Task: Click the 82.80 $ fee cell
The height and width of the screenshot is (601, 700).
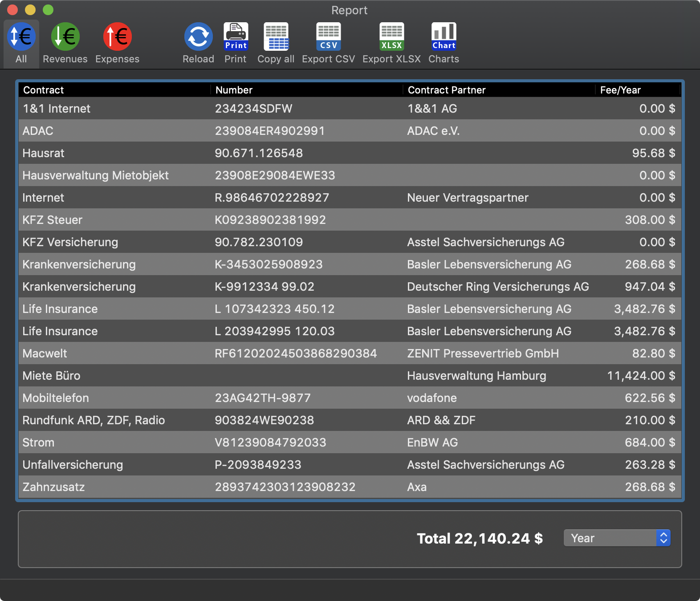Action: [x=654, y=353]
